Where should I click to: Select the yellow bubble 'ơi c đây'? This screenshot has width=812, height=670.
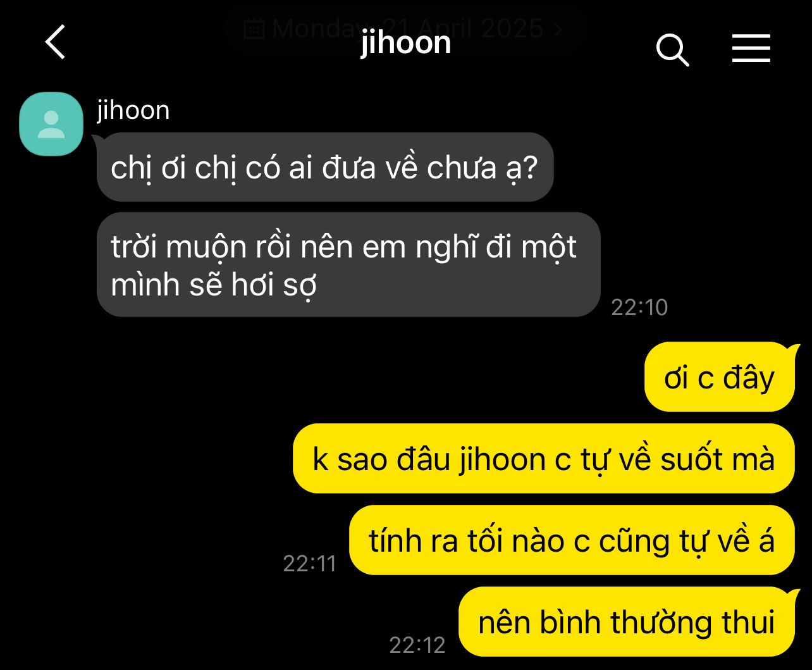coord(720,376)
